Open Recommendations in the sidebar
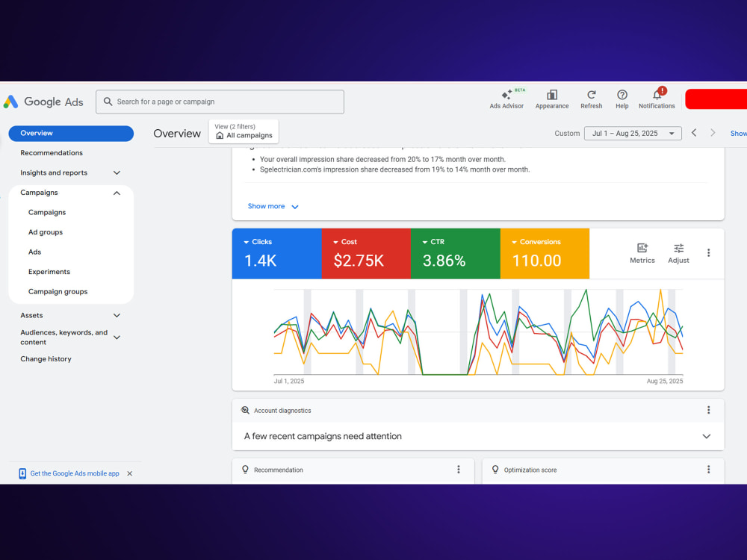The image size is (747, 560). pos(52,153)
